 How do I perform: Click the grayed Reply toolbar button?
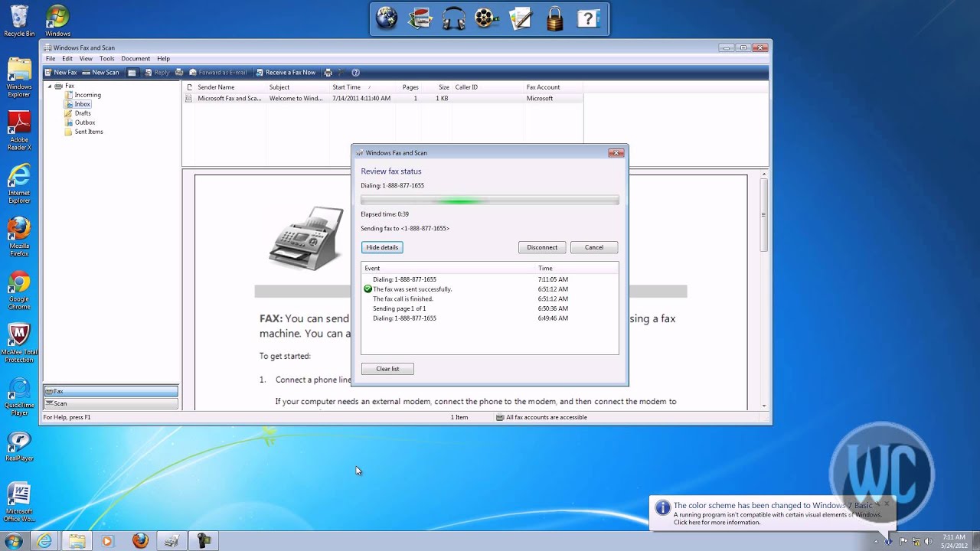click(156, 73)
